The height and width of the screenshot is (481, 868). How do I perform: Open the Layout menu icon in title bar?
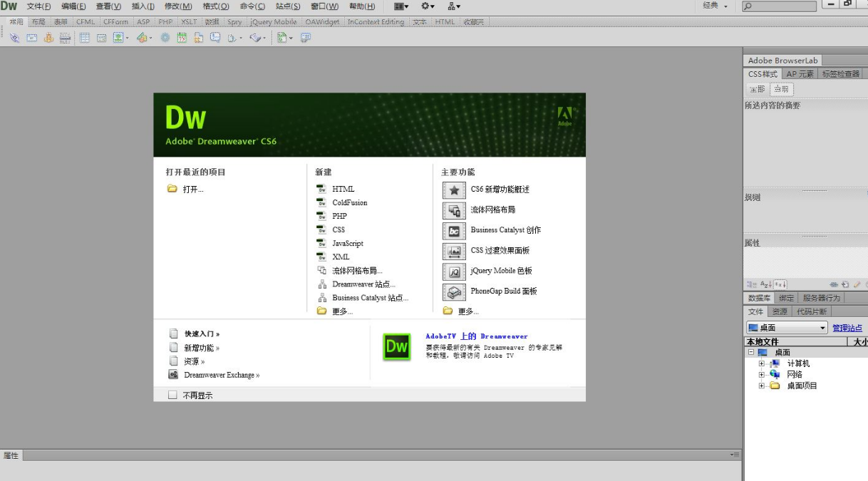click(401, 6)
